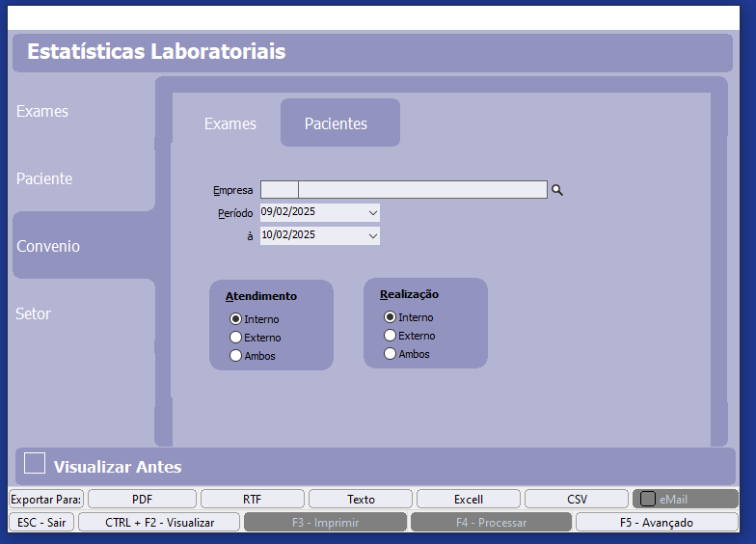Switch to the inner Exames tab

click(x=230, y=123)
